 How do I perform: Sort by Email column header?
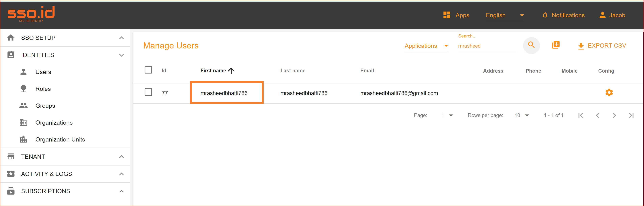coord(367,71)
